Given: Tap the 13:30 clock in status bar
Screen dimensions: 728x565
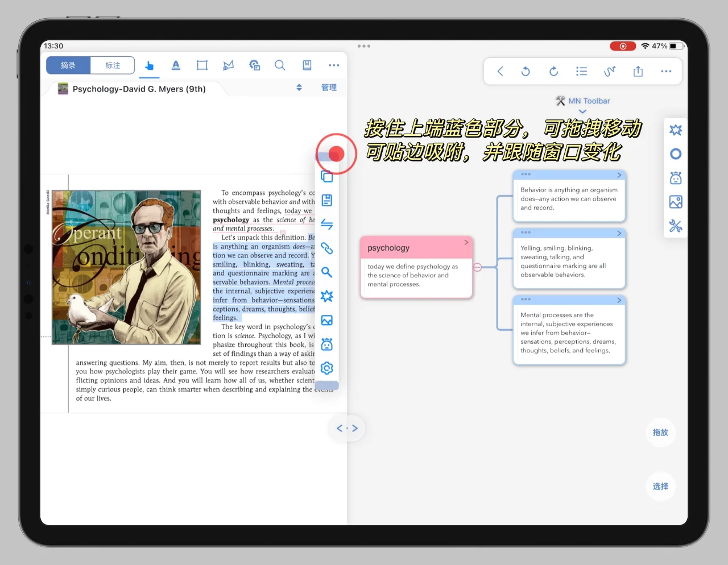Looking at the screenshot, I should (x=53, y=46).
